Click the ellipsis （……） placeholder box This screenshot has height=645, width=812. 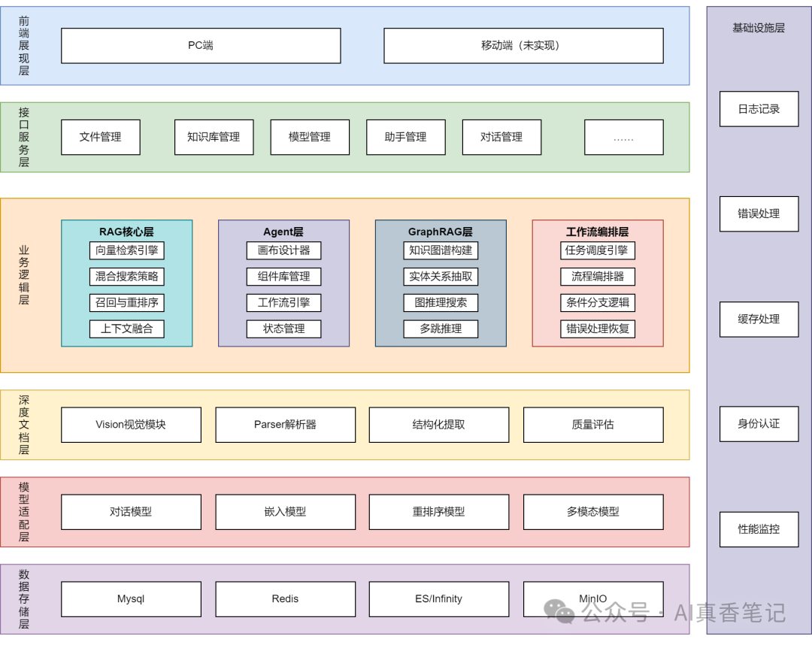pyautogui.click(x=623, y=137)
